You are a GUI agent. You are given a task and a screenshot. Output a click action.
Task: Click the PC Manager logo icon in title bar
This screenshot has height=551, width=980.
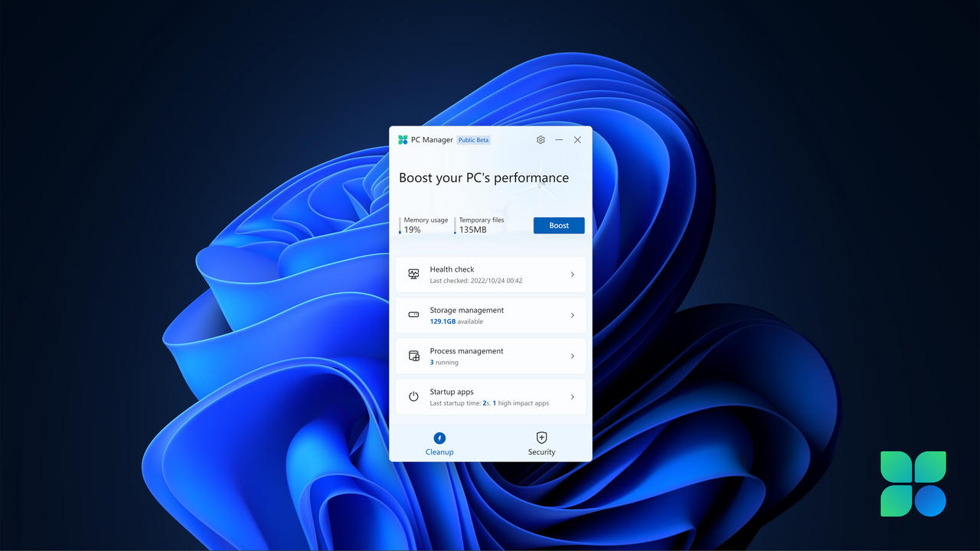click(x=403, y=140)
